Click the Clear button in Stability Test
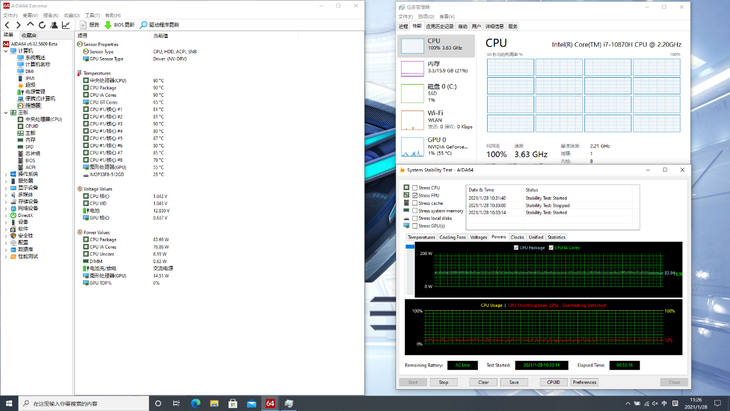 tap(483, 382)
